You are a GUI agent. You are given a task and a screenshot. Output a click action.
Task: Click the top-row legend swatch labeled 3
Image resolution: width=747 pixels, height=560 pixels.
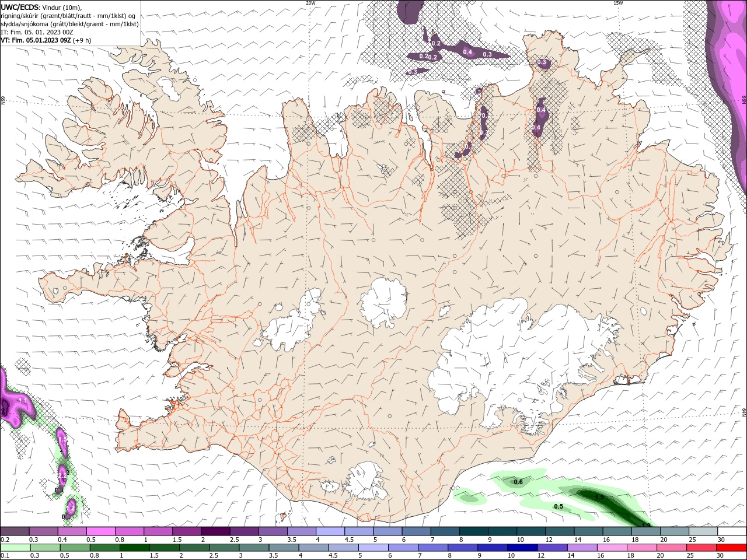tap(273, 531)
